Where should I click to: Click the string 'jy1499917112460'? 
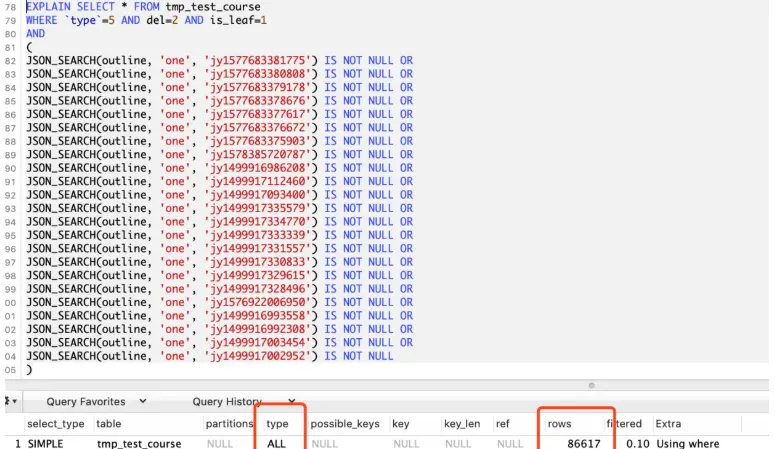point(258,181)
